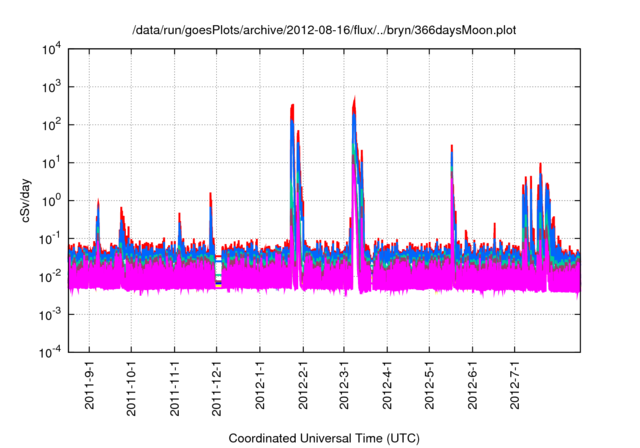Click the large peak in late January 2012
640x448 pixels.
(292, 108)
